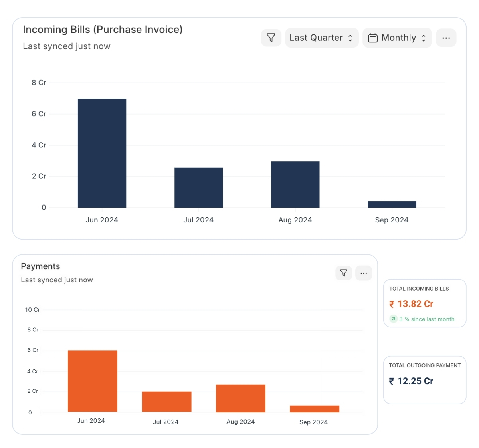Viewport: 479px width, 448px height.
Task: Click the calendar icon beside Monthly
Action: pos(372,38)
